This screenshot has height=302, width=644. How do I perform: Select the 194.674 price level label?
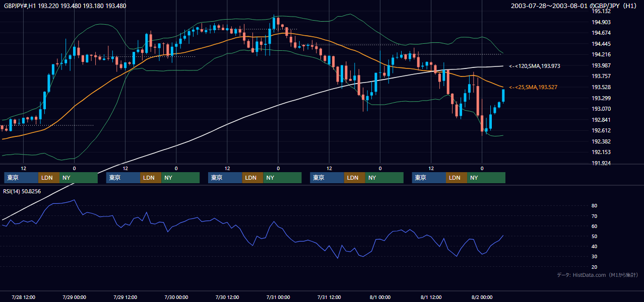601,33
